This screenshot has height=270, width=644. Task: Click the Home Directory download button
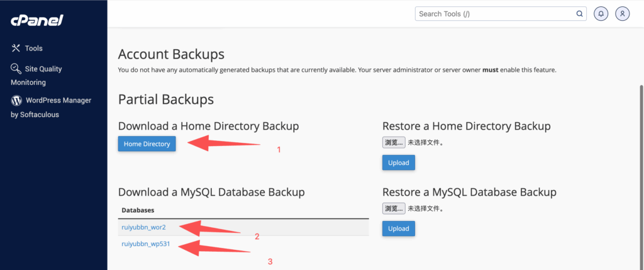[x=147, y=144]
